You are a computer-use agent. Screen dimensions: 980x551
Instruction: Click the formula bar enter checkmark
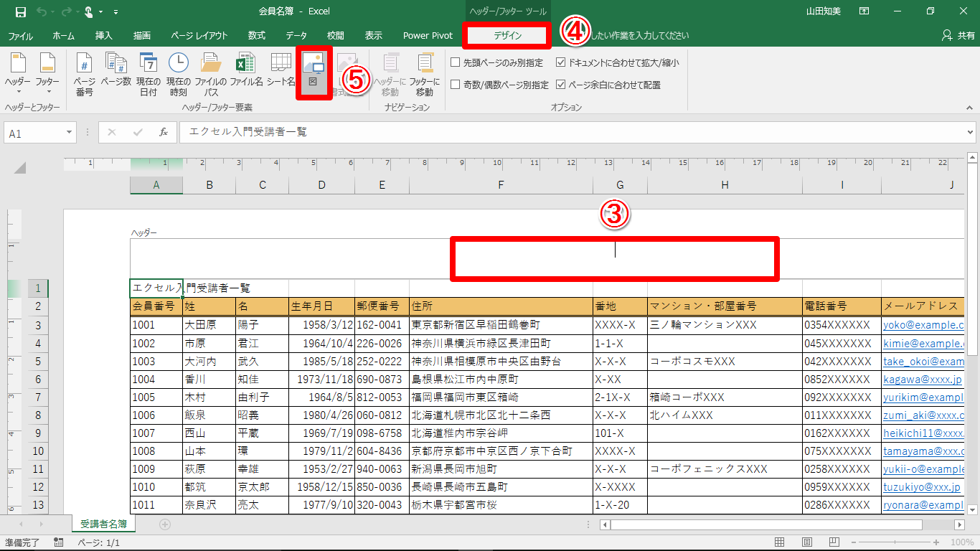pos(138,132)
